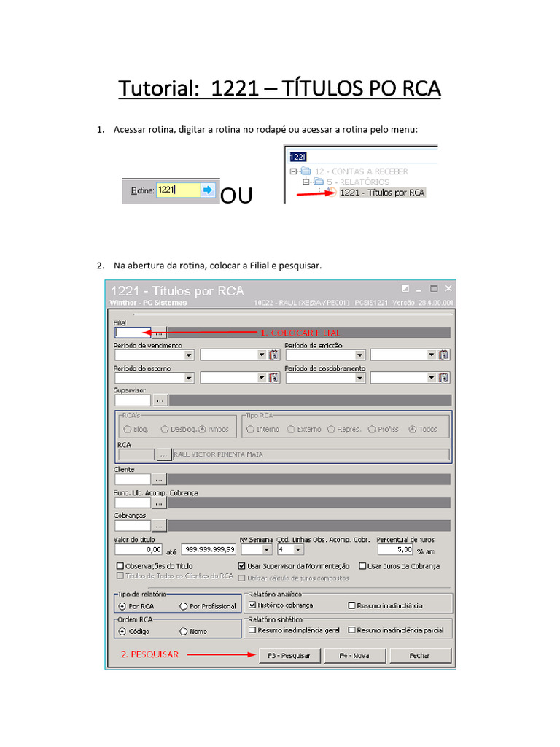
Task: Open the Cobranças lookup ellipsis button
Action: click(159, 526)
